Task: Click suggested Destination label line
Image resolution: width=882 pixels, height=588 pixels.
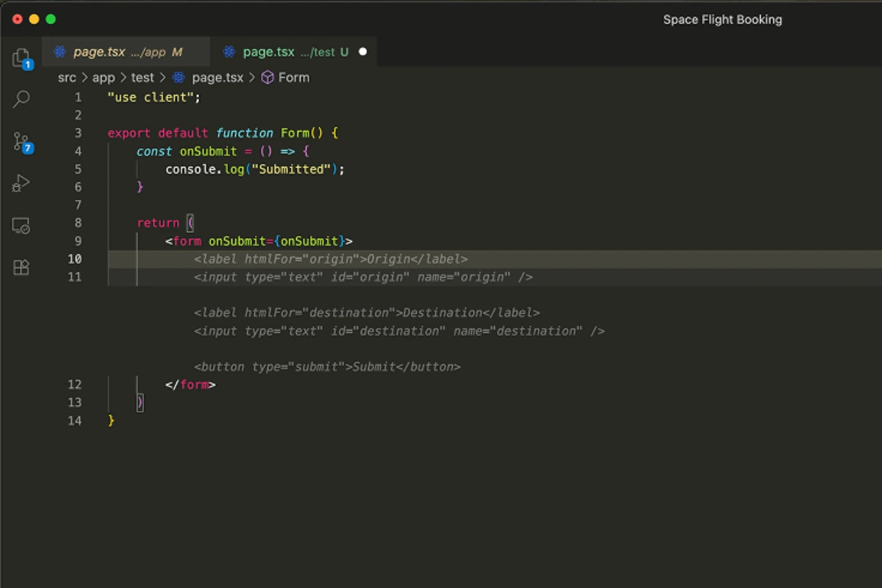Action: click(x=367, y=312)
